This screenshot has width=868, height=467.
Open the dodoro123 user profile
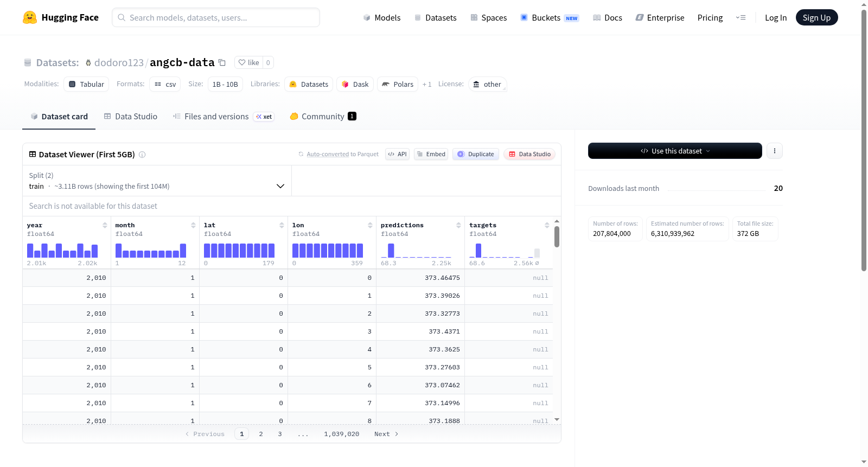pyautogui.click(x=119, y=62)
